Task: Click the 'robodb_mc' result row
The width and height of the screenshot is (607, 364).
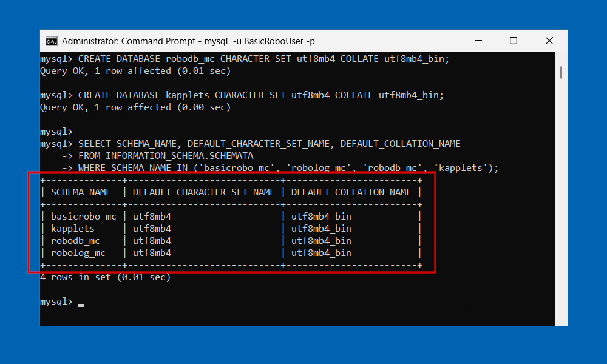Action: (x=231, y=241)
